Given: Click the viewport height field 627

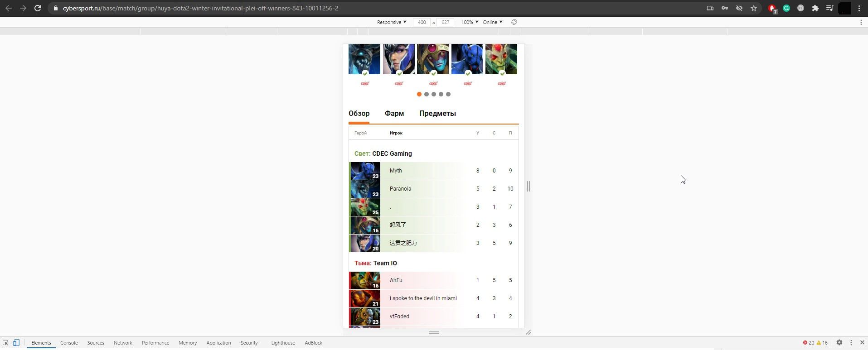Looking at the screenshot, I should (x=445, y=22).
